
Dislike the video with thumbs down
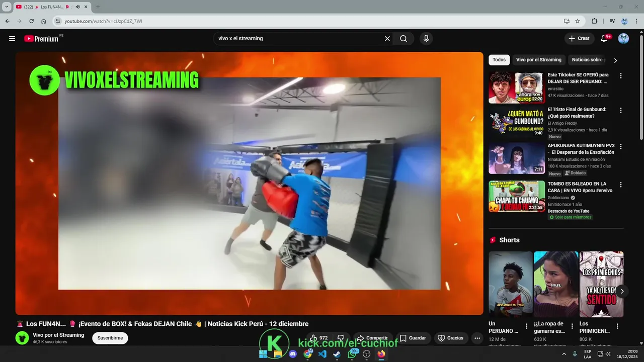pos(341,338)
